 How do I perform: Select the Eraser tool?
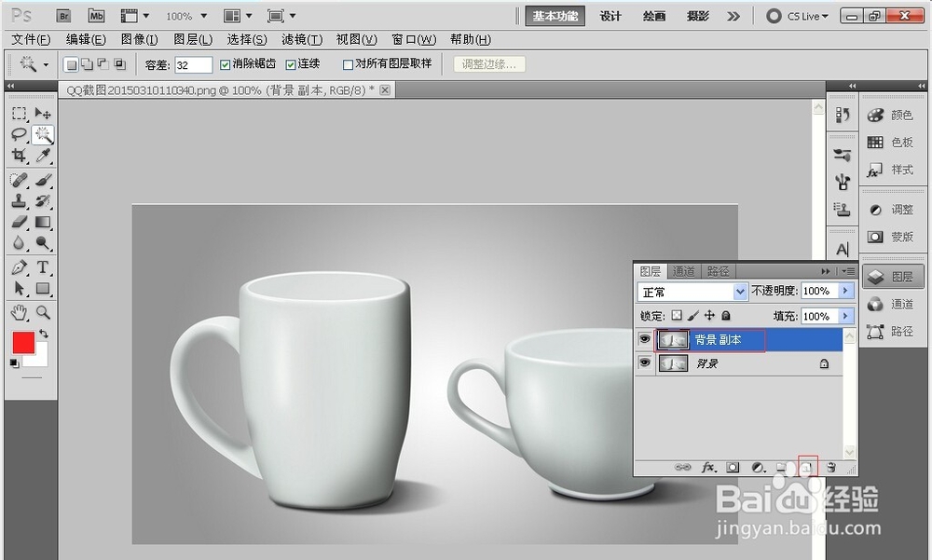19,222
